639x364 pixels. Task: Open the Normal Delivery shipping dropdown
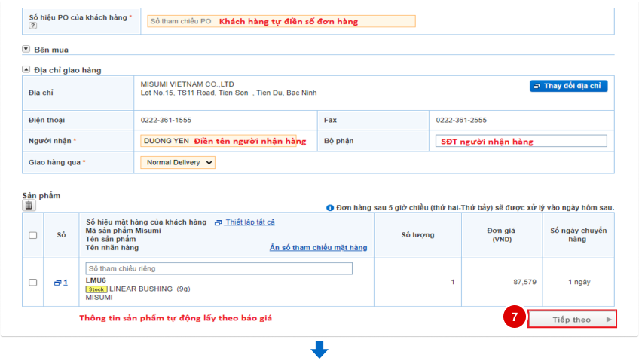pos(178,162)
